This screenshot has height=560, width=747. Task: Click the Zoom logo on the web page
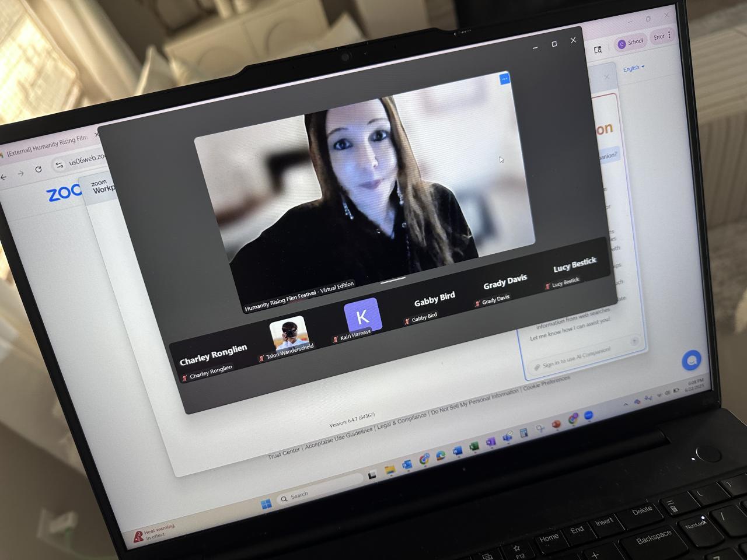point(64,193)
